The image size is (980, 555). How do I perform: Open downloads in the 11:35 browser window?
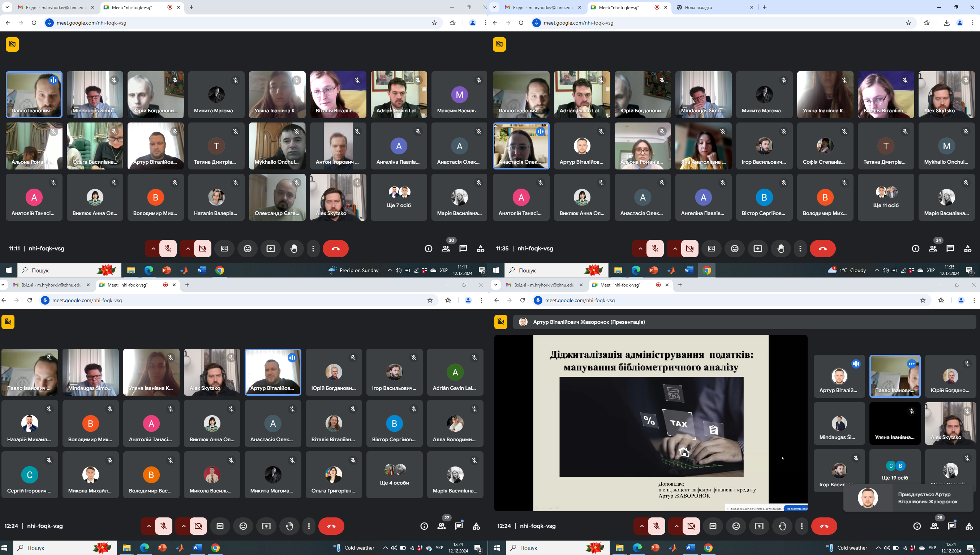(x=947, y=23)
